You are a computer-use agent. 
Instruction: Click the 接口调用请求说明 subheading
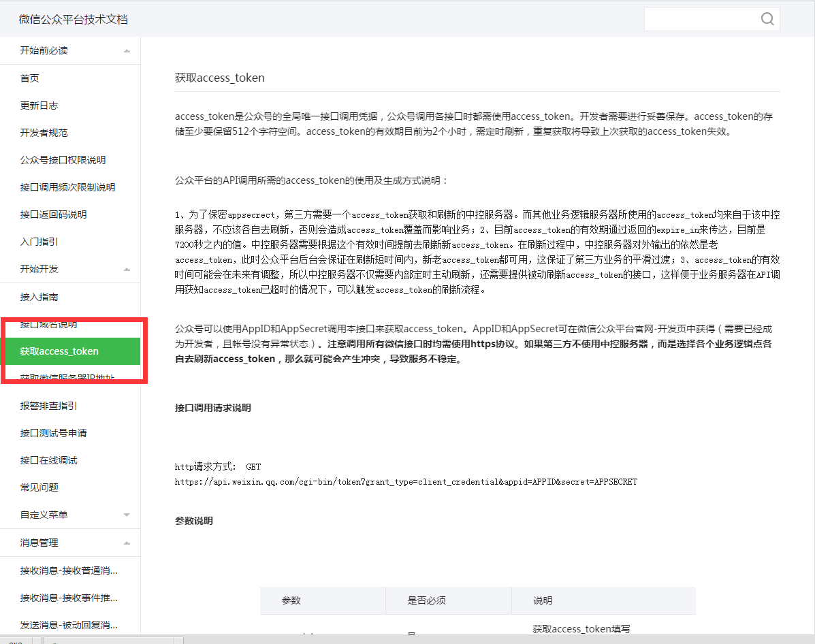coord(213,408)
